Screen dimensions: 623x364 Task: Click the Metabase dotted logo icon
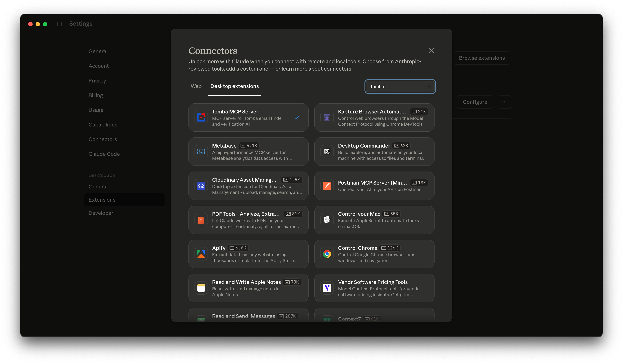[201, 151]
